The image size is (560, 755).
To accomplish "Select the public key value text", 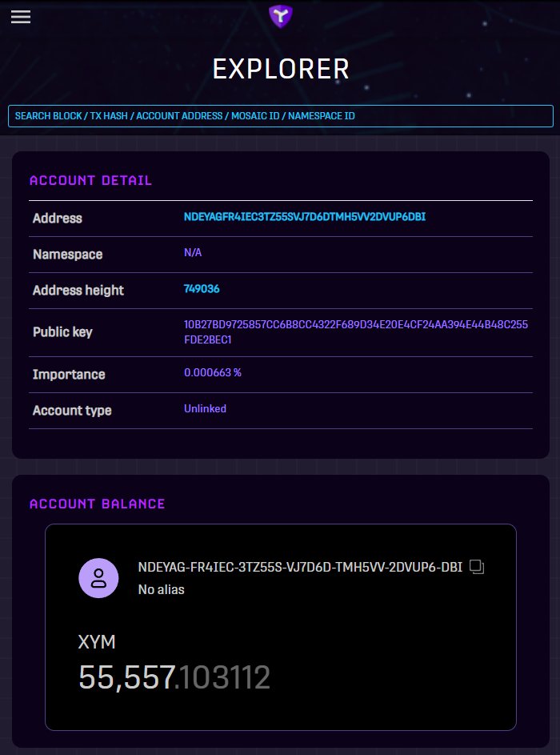I will click(x=356, y=331).
